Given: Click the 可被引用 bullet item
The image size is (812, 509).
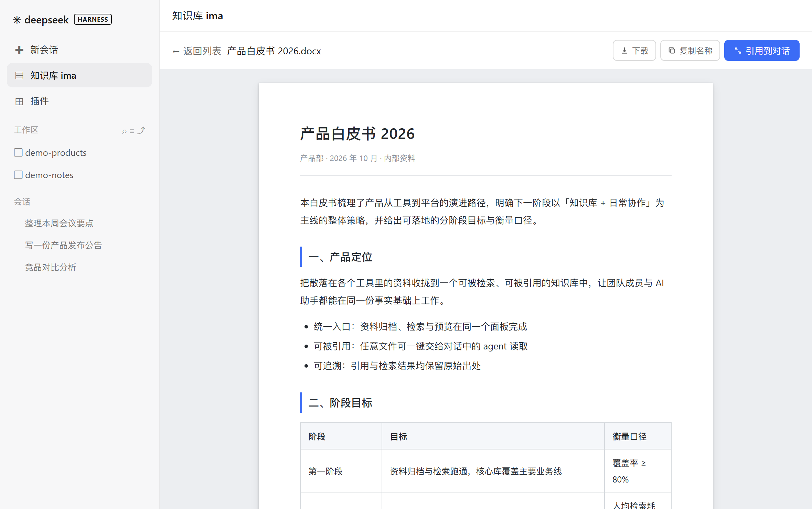Looking at the screenshot, I should tap(420, 346).
